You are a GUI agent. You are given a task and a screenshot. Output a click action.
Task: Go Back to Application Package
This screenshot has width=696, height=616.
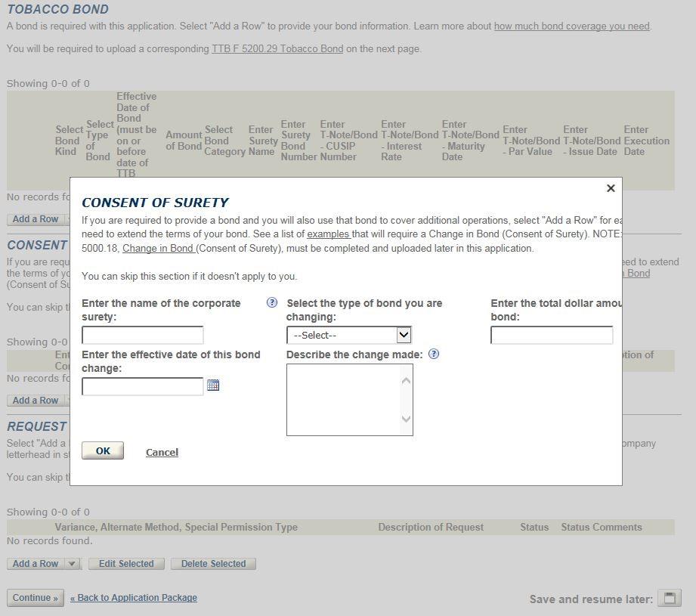(x=134, y=598)
